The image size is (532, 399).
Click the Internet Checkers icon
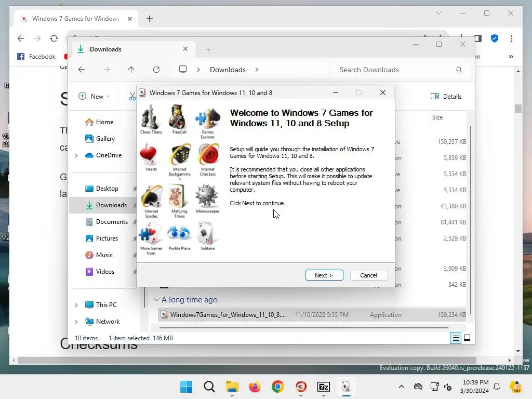click(208, 154)
